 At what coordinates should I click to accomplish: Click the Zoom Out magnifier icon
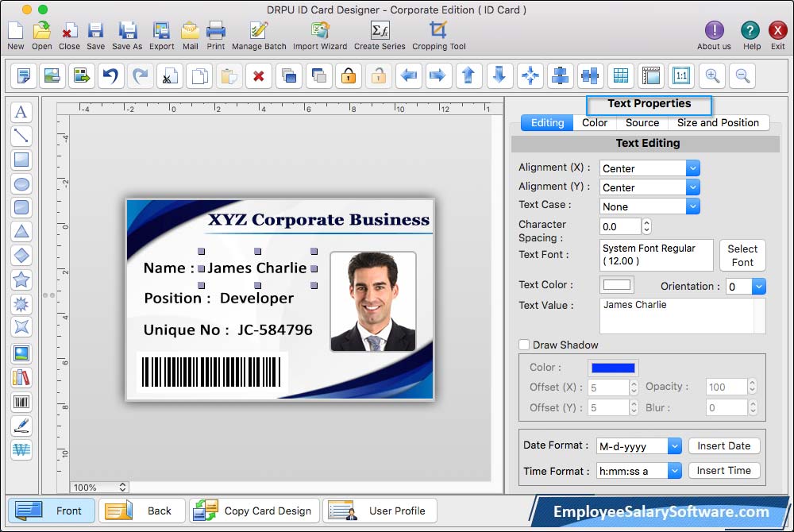pos(743,76)
